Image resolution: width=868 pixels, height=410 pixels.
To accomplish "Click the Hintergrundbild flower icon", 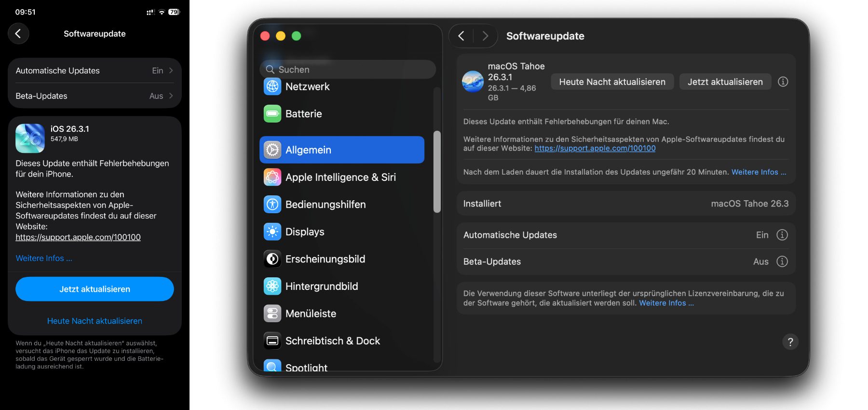I will pos(272,287).
